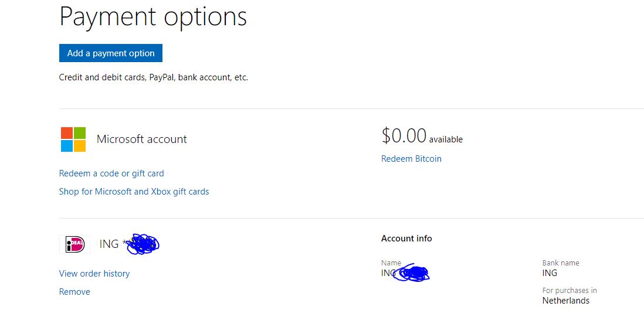Click the Payment options page heading
Viewport: 644px width, 327px height.
point(152,17)
